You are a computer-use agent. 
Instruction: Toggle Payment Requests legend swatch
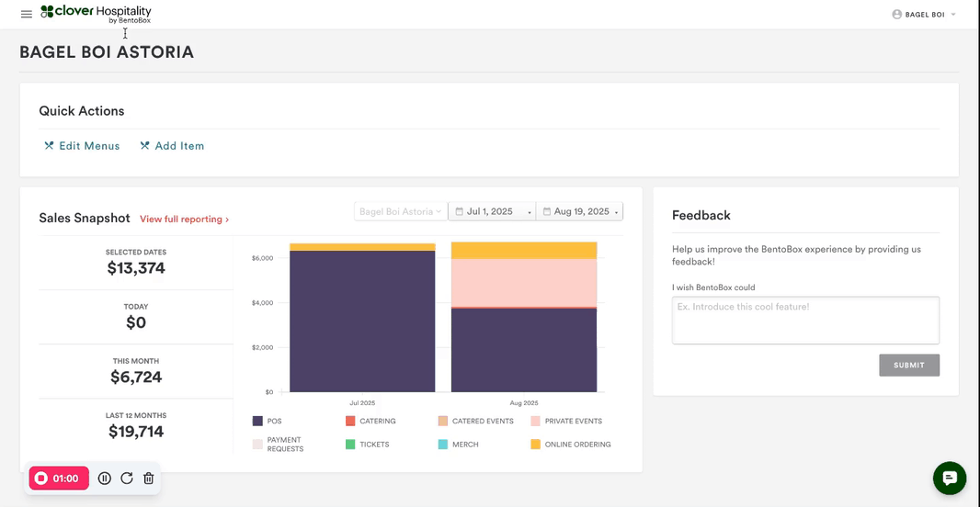pos(256,445)
